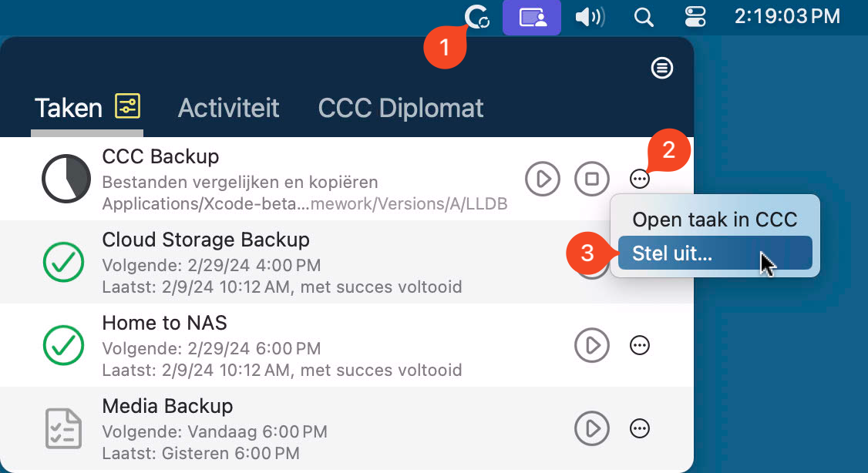The image size is (868, 473).
Task: Select the Media Backup task title
Action: (167, 406)
